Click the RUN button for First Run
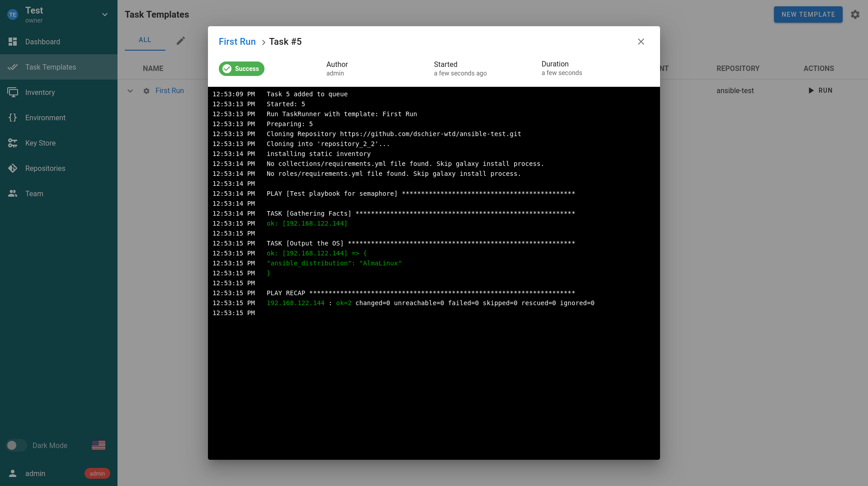 tap(820, 90)
